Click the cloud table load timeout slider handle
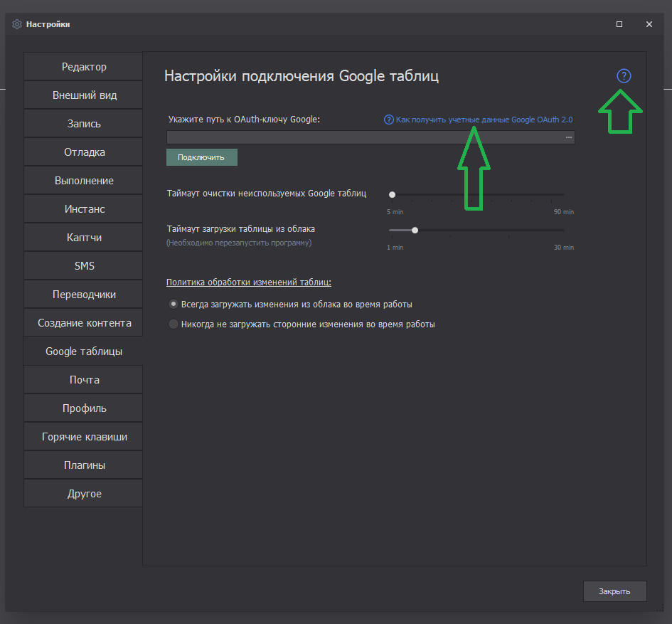Image resolution: width=672 pixels, height=624 pixels. pos(415,230)
